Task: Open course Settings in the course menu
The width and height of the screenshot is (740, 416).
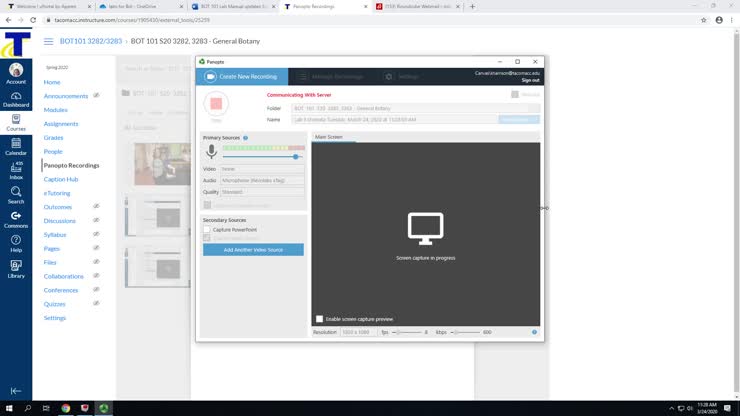Action: click(55, 318)
